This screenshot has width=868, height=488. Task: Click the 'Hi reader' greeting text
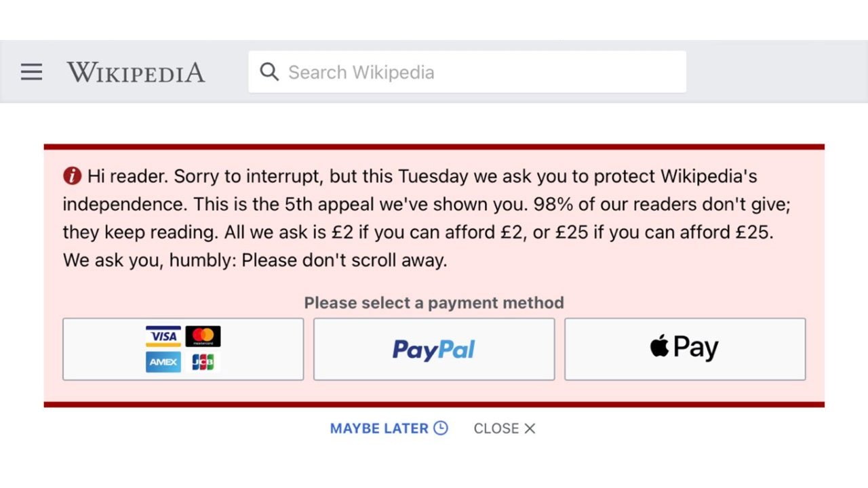pyautogui.click(x=127, y=176)
